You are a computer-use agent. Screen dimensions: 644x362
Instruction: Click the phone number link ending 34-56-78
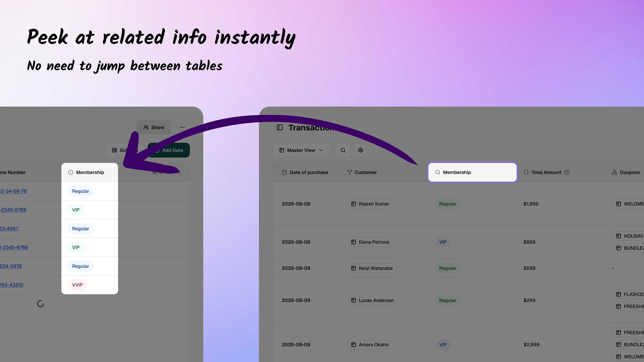coord(13,191)
